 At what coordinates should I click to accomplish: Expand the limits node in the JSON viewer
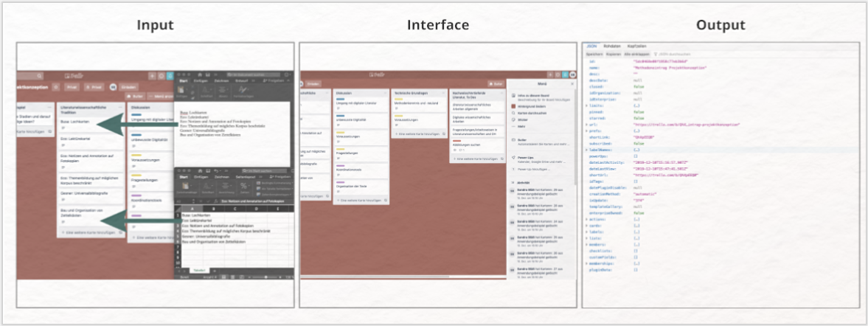coord(587,105)
